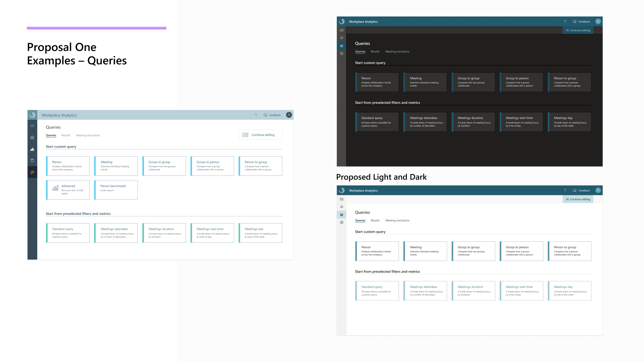This screenshot has width=644, height=362.
Task: Select the Home icon in the left sidebar
Action: pyautogui.click(x=32, y=137)
